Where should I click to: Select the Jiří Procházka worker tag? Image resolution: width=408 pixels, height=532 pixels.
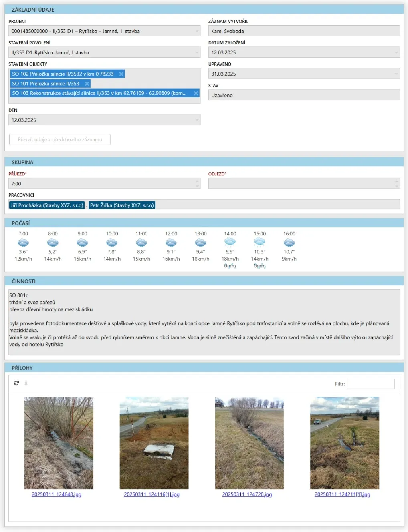point(47,205)
